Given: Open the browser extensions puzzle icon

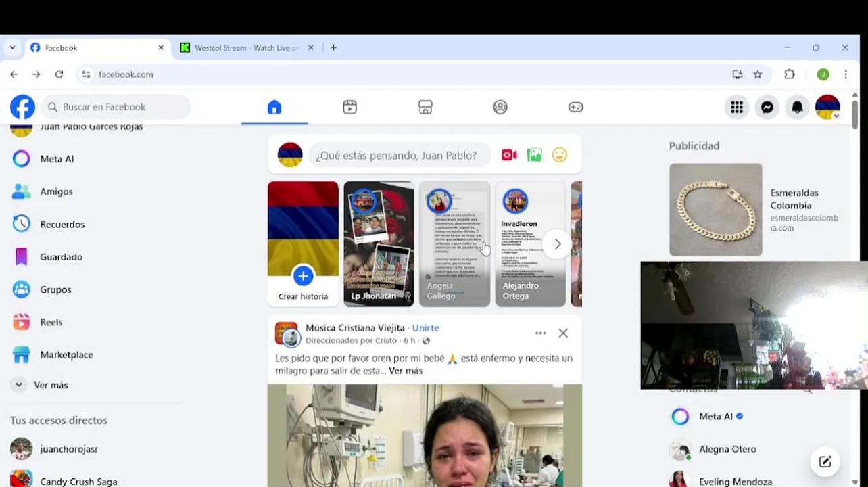Looking at the screenshot, I should coord(790,74).
